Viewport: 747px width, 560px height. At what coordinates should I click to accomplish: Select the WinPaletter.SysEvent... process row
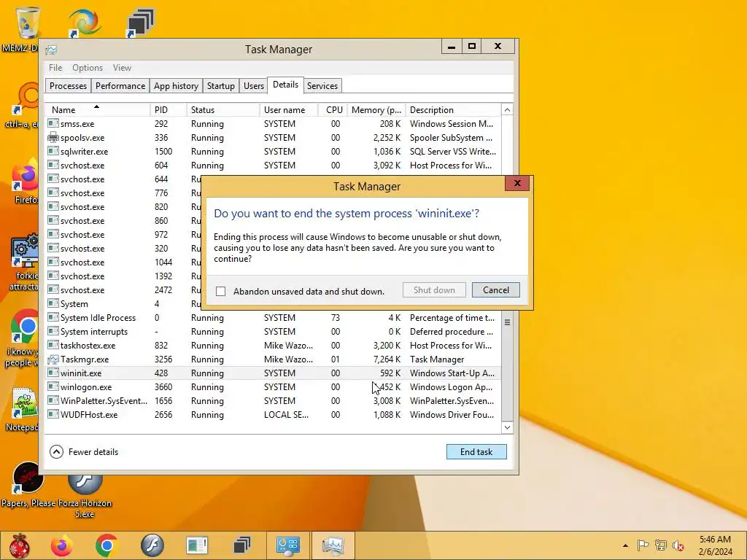pos(274,400)
